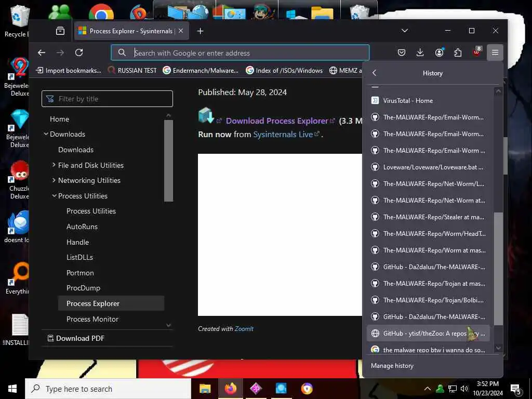The image size is (532, 399).
Task: Close the Process Explorer tab
Action: pos(181,31)
